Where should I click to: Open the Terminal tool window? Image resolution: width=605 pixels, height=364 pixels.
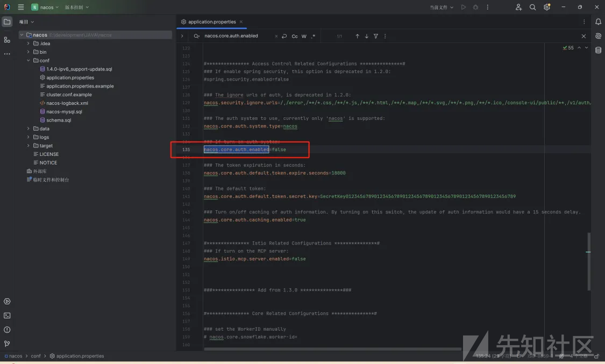[x=7, y=316]
